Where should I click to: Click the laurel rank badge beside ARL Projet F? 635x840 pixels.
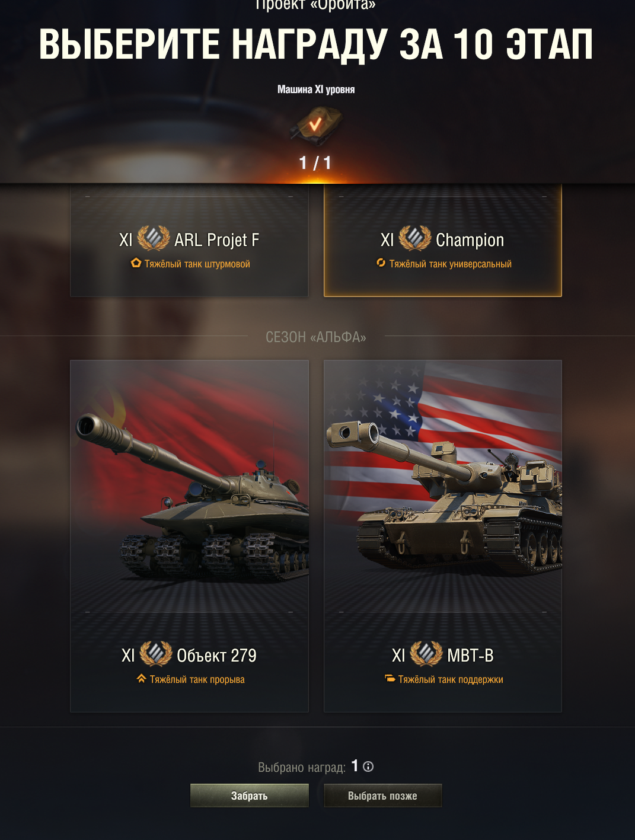[154, 239]
